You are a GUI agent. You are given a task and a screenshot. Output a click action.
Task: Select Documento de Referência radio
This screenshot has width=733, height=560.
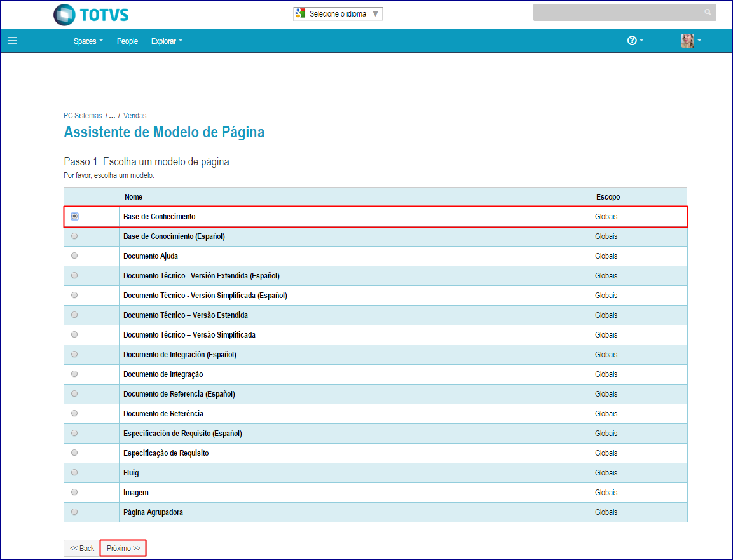tap(74, 413)
